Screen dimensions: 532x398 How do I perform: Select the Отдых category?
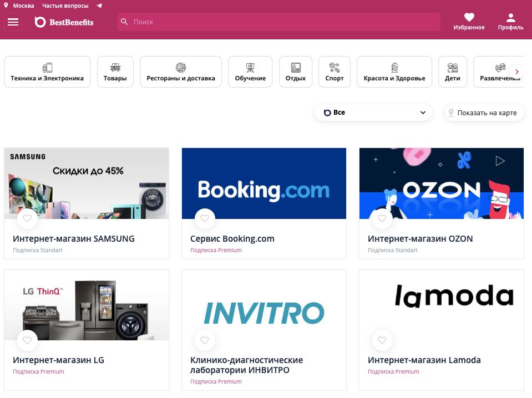pyautogui.click(x=296, y=72)
